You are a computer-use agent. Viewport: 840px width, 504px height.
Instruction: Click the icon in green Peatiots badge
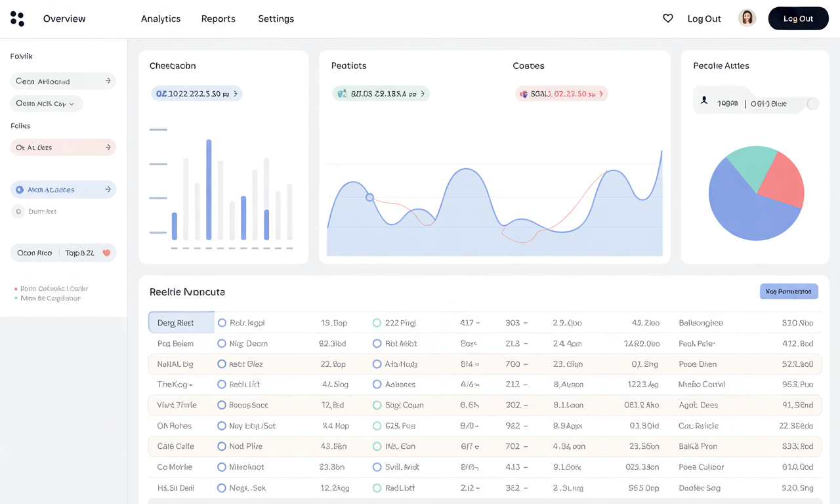(x=342, y=94)
